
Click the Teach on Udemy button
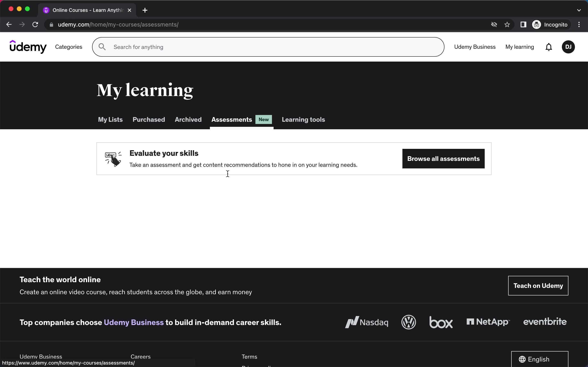coord(538,285)
